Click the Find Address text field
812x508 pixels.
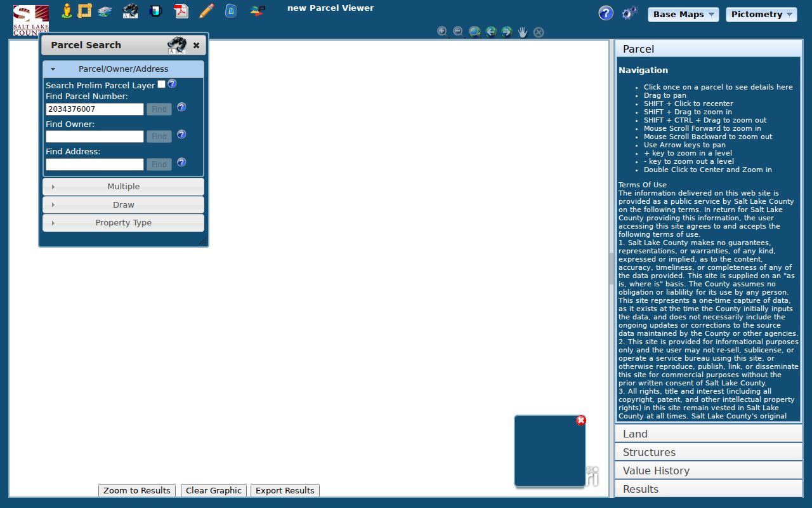click(x=95, y=164)
